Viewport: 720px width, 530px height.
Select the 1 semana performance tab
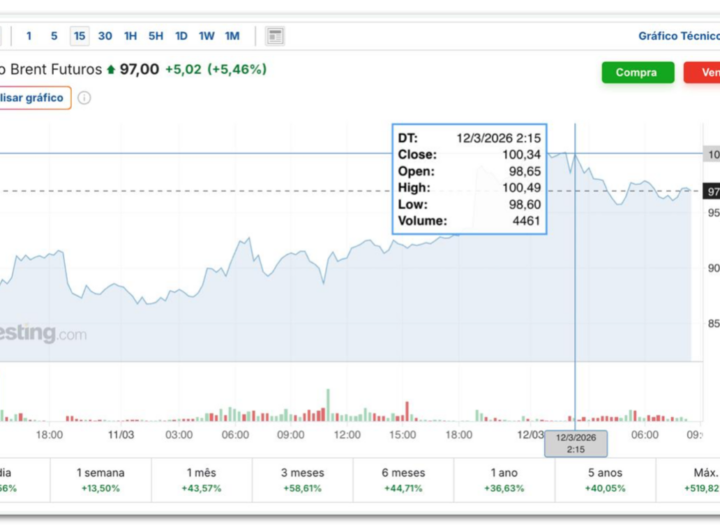coord(101,480)
